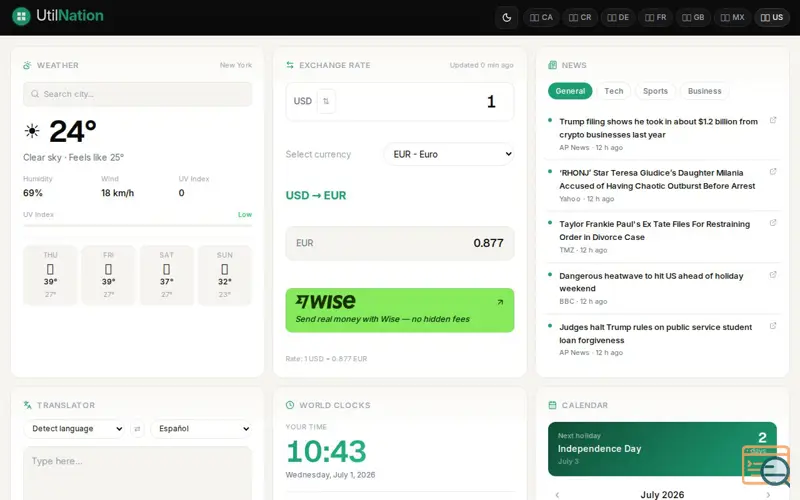Click the 10:43 time display

pos(326,452)
